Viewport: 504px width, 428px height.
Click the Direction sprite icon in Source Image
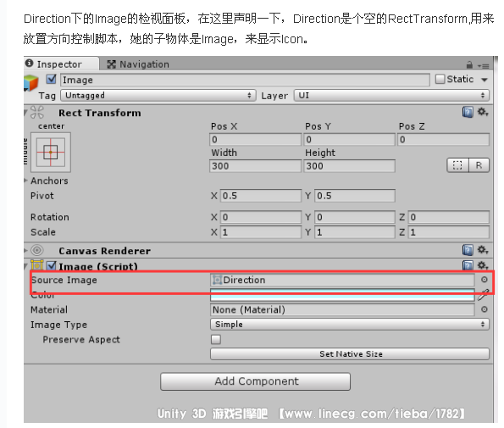tap(217, 280)
